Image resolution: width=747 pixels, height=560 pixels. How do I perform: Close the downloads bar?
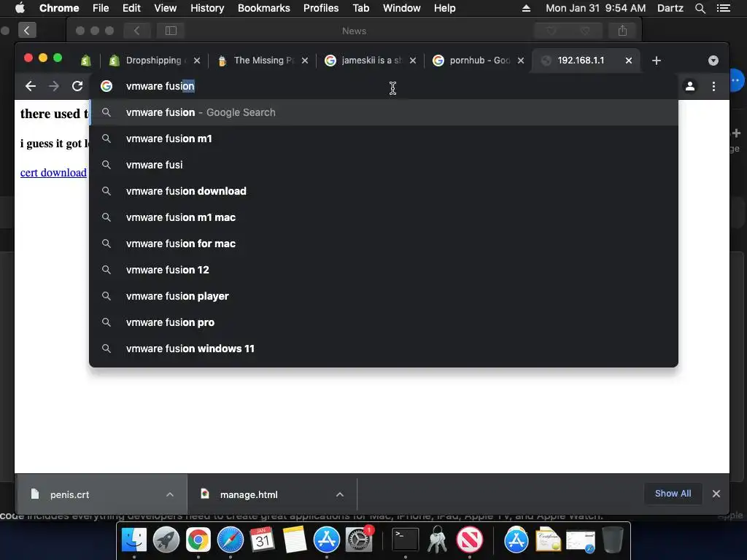[x=716, y=494]
